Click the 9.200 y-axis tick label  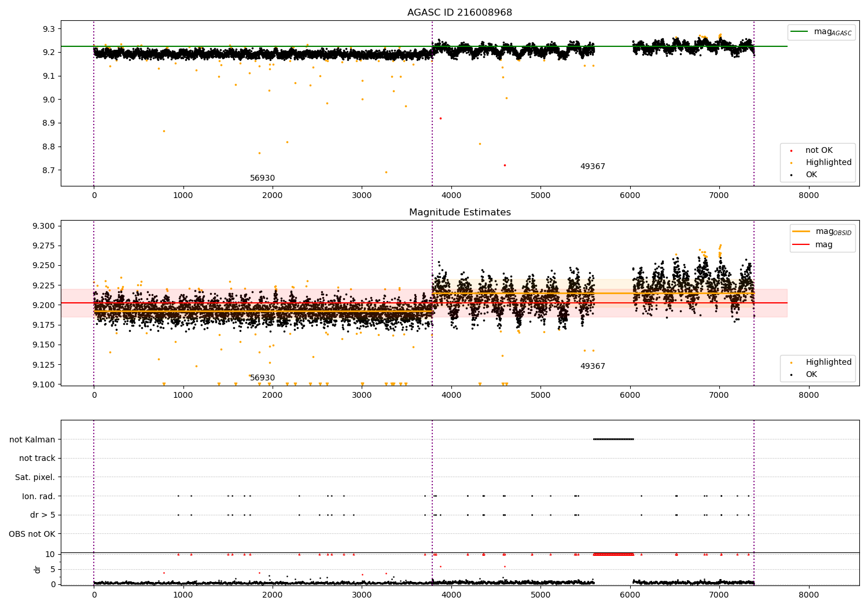[x=45, y=305]
